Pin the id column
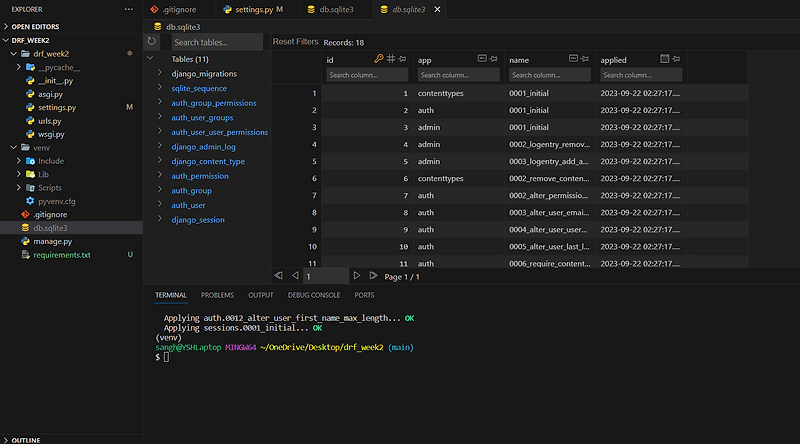Image resolution: width=800 pixels, height=444 pixels. pos(404,59)
